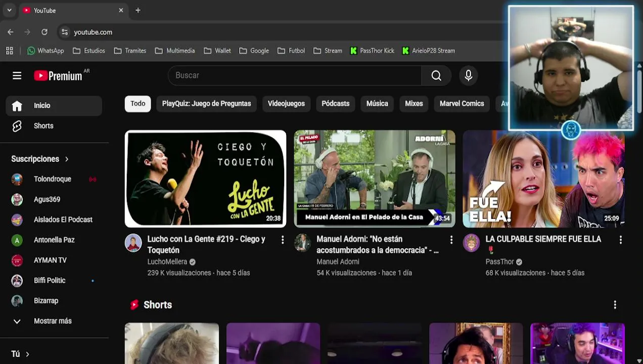Click the Inicio home icon
643x364 pixels.
coord(17,106)
